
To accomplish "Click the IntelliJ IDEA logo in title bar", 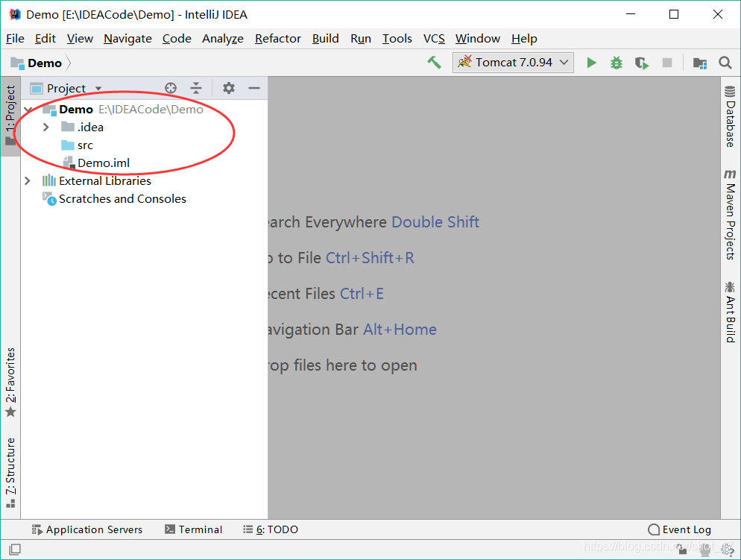I will click(15, 15).
